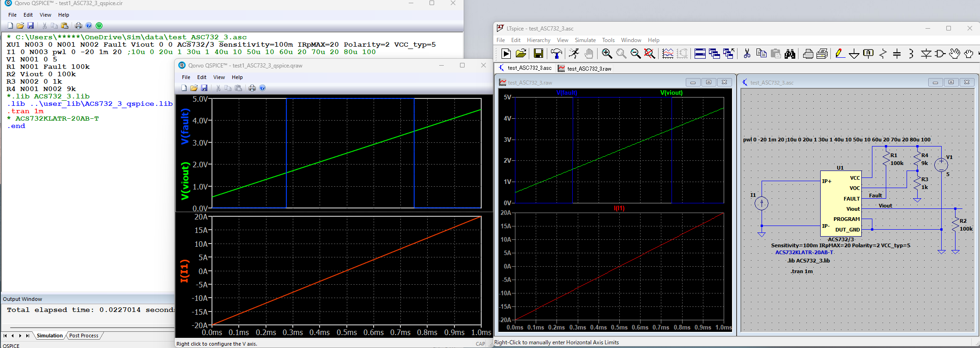Click the .lib ACS732_3.lib directive in schematic
Image resolution: width=980 pixels, height=348 pixels.
(809, 261)
